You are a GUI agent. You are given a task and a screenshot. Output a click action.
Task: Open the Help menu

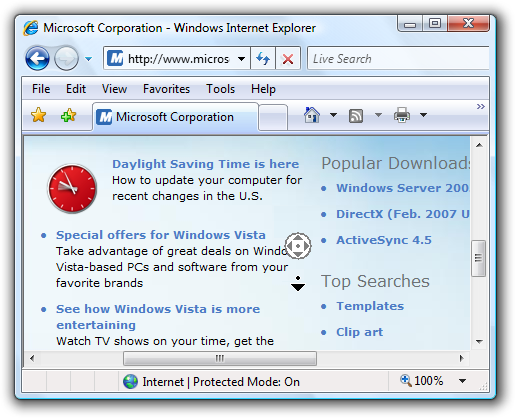[263, 89]
